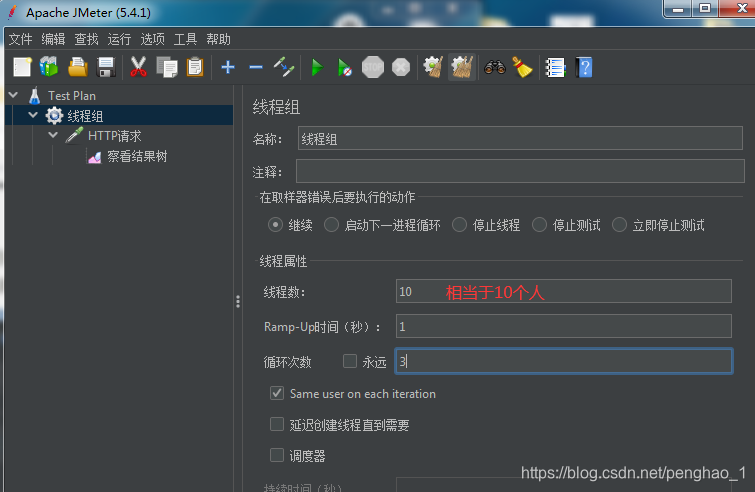
Task: Start the test with green play icon
Action: 317,67
